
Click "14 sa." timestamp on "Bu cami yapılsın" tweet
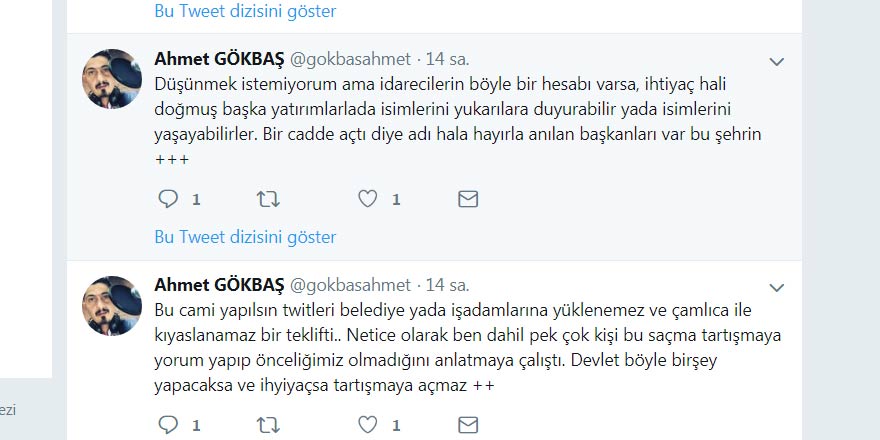[447, 285]
